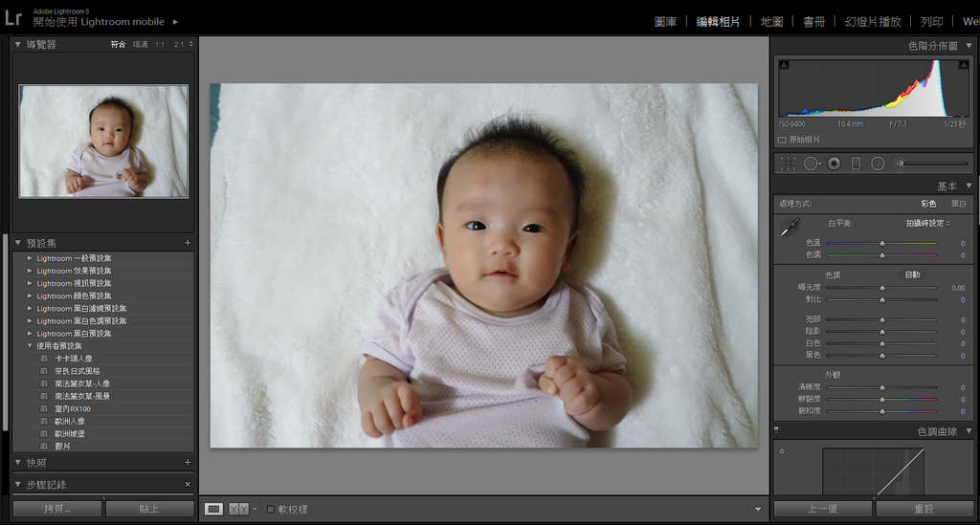Switch to the 編輯相片 Develop module
The width and height of the screenshot is (980, 525).
pyautogui.click(x=718, y=22)
